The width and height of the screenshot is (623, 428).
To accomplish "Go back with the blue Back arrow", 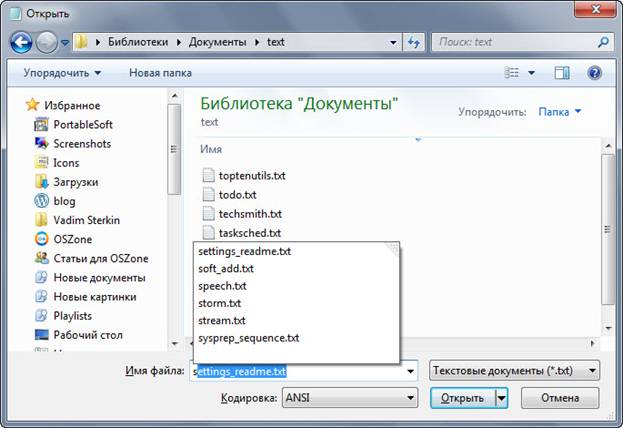I will click(x=21, y=42).
